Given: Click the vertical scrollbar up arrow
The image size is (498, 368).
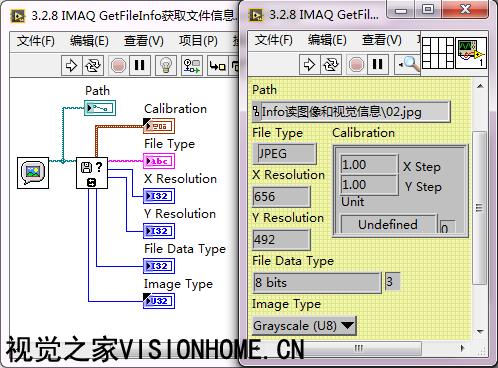Looking at the screenshot, I should click(480, 86).
